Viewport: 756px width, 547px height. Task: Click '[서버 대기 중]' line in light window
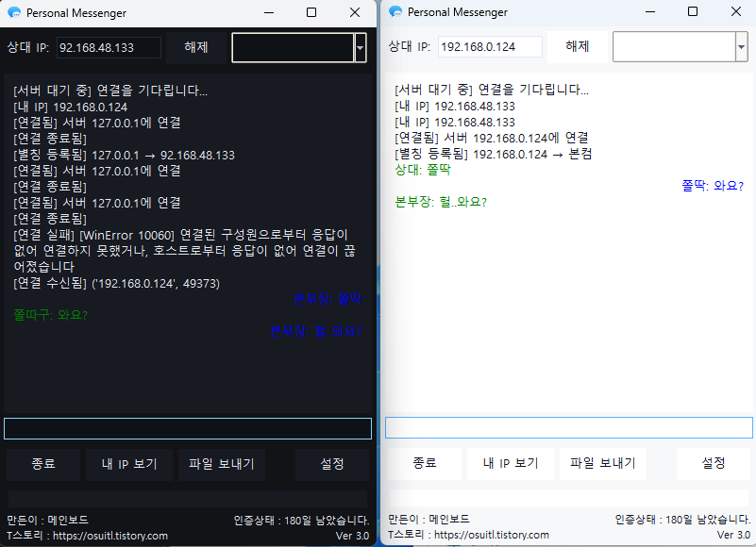tap(492, 90)
